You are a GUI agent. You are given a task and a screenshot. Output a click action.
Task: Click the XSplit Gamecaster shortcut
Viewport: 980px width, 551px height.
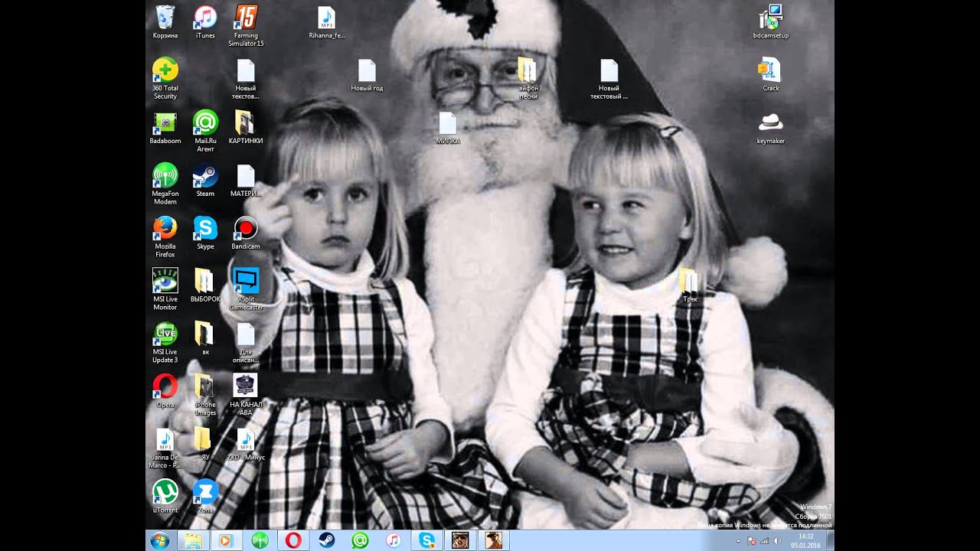click(246, 290)
